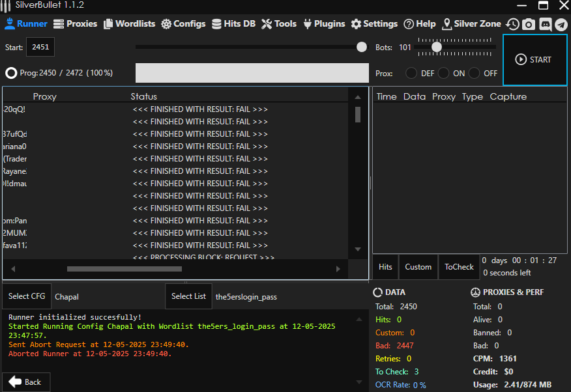Click the PROXIES & PERF icon
The image size is (571, 392).
pyautogui.click(x=475, y=292)
